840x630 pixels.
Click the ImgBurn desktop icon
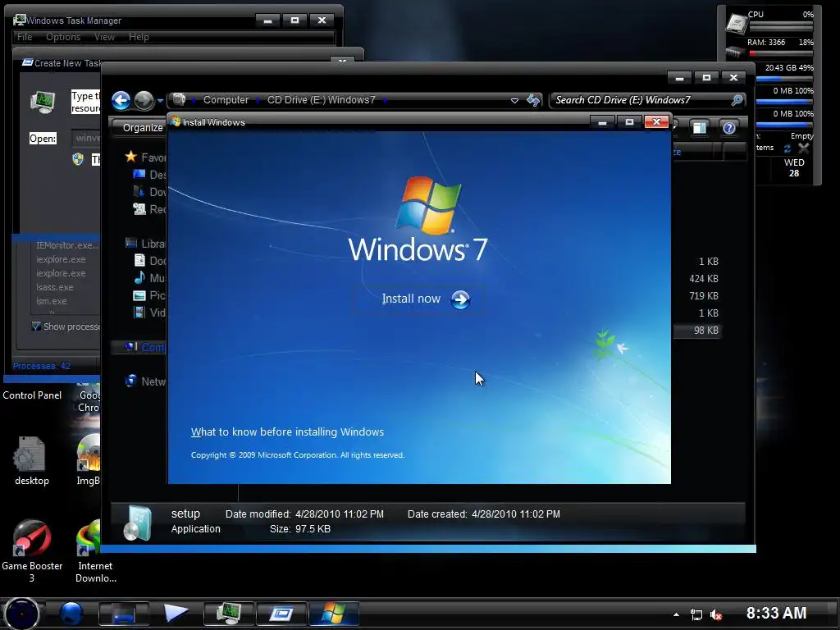(89, 460)
